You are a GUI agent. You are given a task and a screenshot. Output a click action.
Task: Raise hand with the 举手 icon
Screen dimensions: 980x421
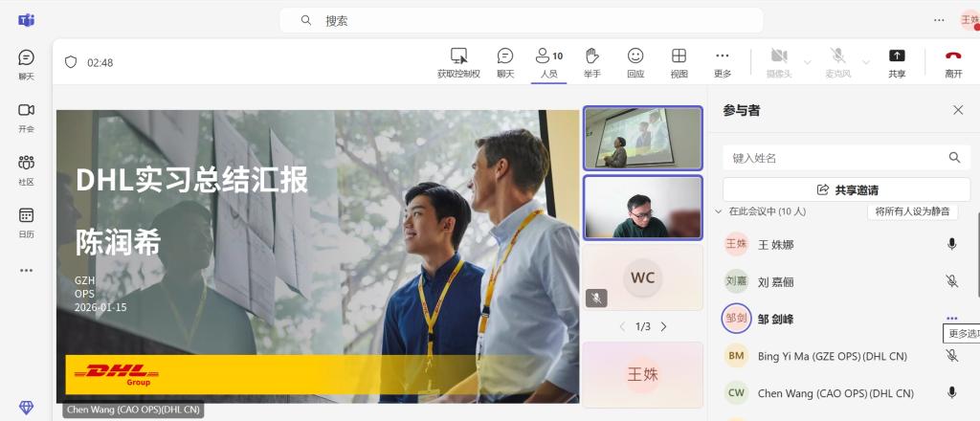(x=591, y=56)
